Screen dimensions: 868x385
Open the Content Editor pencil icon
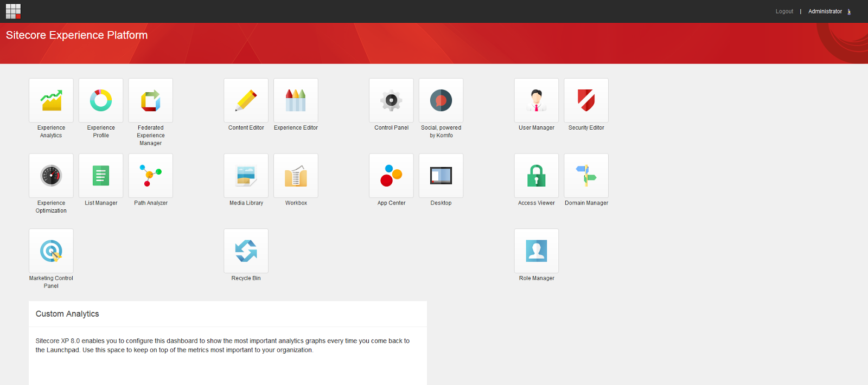246,100
